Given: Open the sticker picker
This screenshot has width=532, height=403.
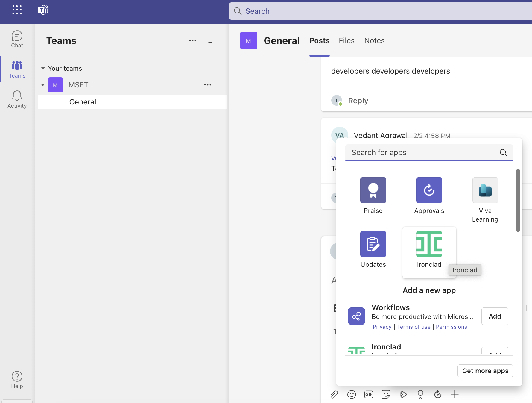Looking at the screenshot, I should 386,394.
